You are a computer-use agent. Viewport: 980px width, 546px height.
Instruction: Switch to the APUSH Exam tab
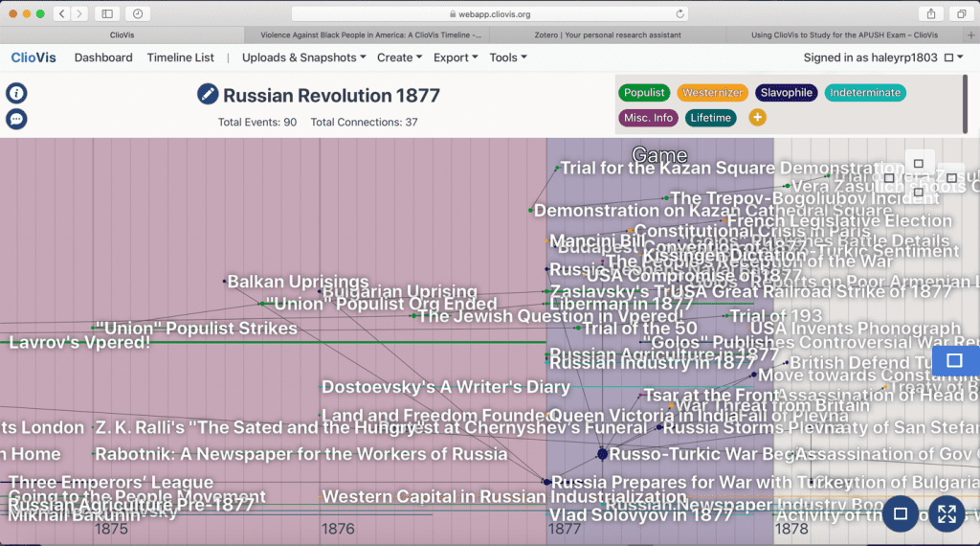point(844,35)
